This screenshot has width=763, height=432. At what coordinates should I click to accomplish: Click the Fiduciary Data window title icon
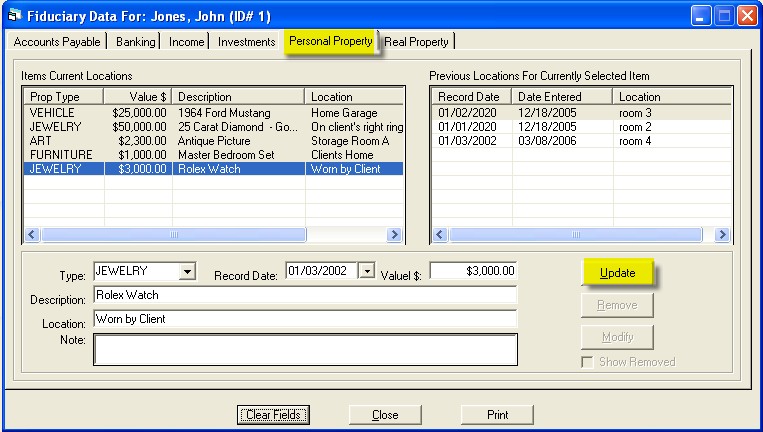click(15, 15)
